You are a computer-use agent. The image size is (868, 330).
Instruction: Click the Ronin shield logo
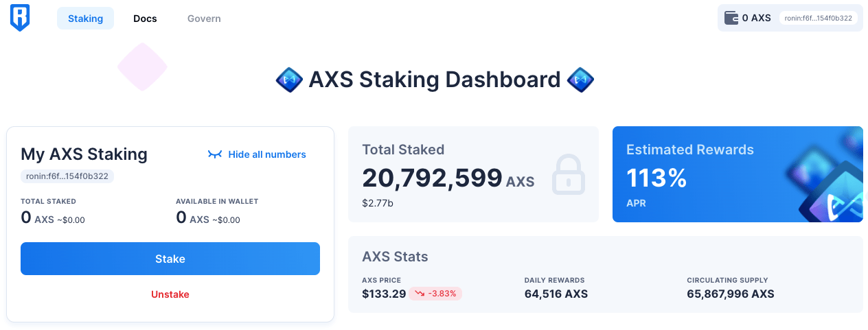point(20,18)
